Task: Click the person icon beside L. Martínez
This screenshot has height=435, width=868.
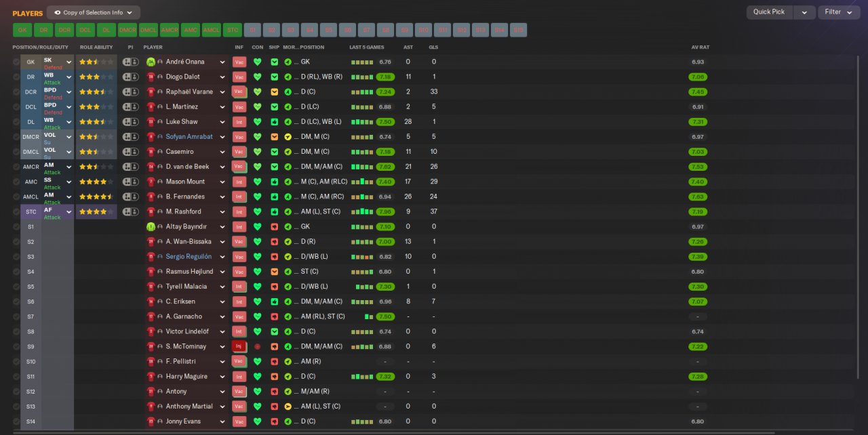Action: (x=161, y=107)
